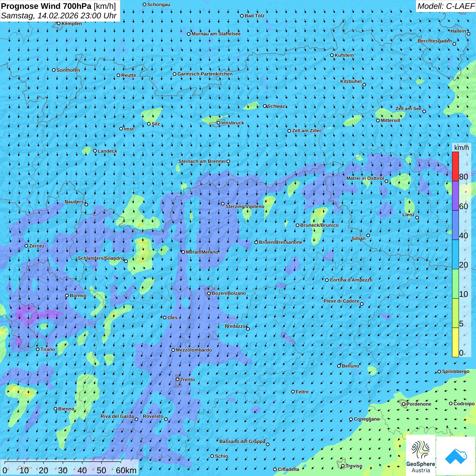
Task: Click the date 'Samstag, 14.02.2026 23:00 Uhr'
Action: (59, 16)
